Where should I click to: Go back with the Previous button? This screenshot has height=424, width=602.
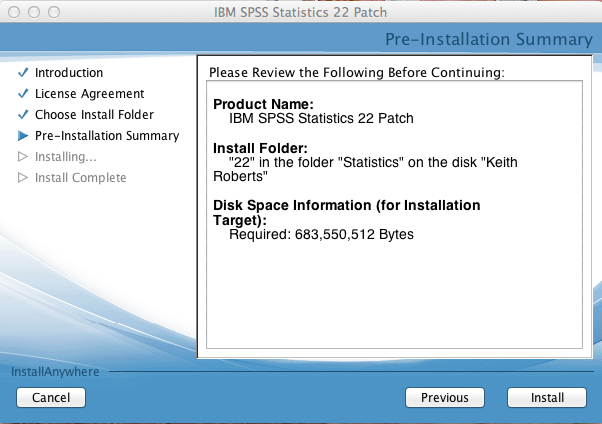445,397
